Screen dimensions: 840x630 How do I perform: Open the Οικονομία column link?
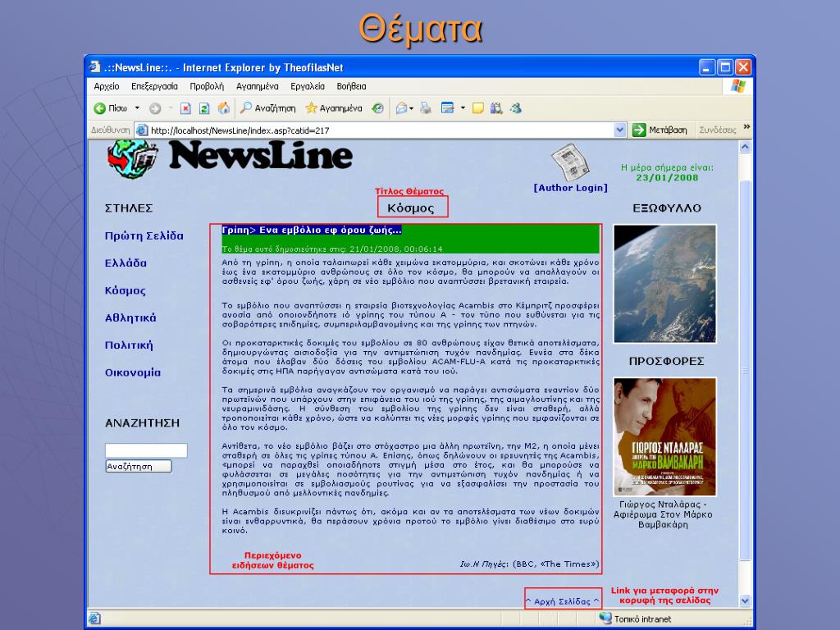133,372
